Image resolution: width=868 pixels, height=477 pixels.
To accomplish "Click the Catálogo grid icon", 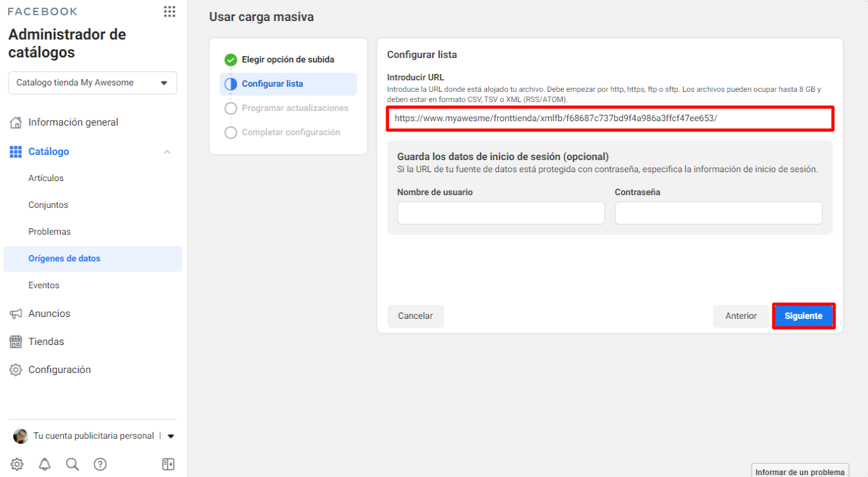I will tap(16, 152).
